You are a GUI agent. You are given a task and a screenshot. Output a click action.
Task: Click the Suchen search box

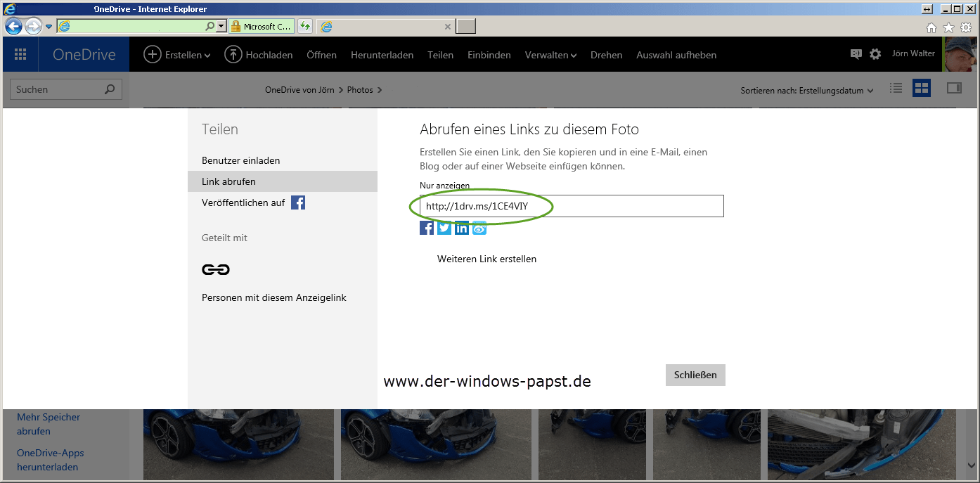click(x=59, y=89)
